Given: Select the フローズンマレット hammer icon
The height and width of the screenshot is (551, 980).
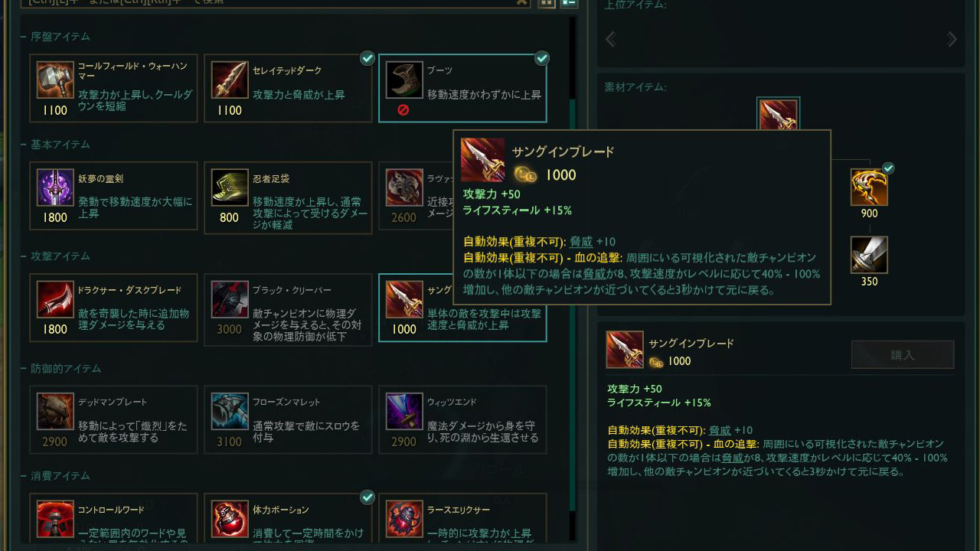Looking at the screenshot, I should tap(230, 412).
